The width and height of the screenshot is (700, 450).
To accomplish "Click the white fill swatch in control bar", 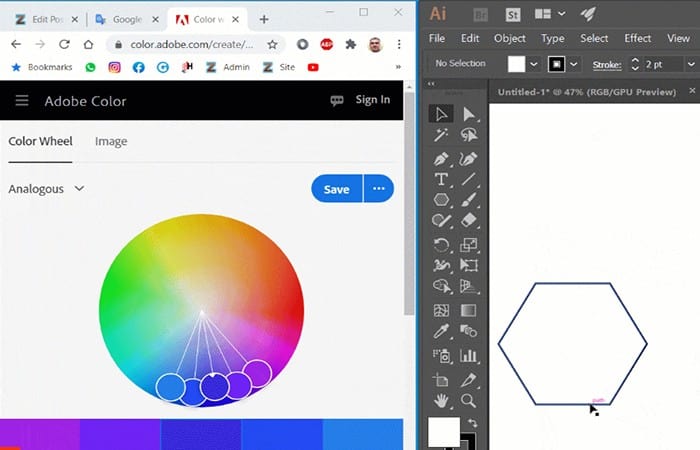I will 517,64.
